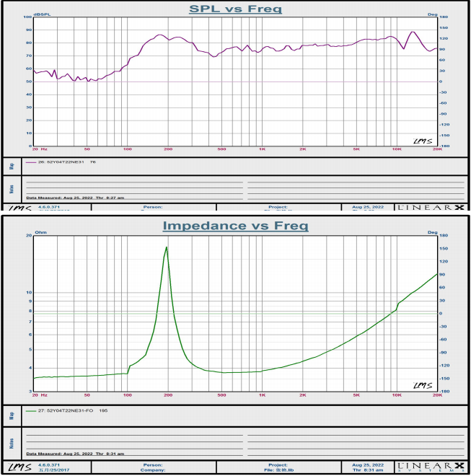Click the impedance peak near 200 Hz
This screenshot has height=476, width=471.
[x=167, y=247]
